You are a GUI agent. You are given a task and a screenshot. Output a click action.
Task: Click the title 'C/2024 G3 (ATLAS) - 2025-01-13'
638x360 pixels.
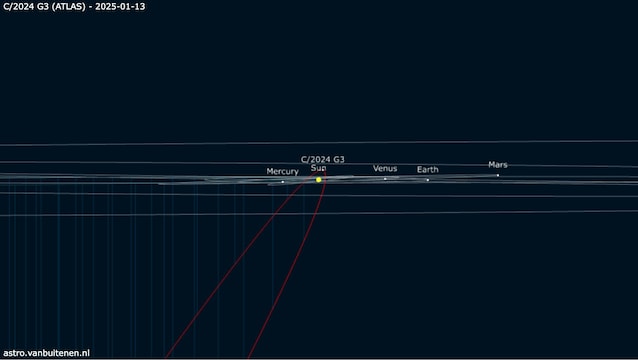coord(74,7)
